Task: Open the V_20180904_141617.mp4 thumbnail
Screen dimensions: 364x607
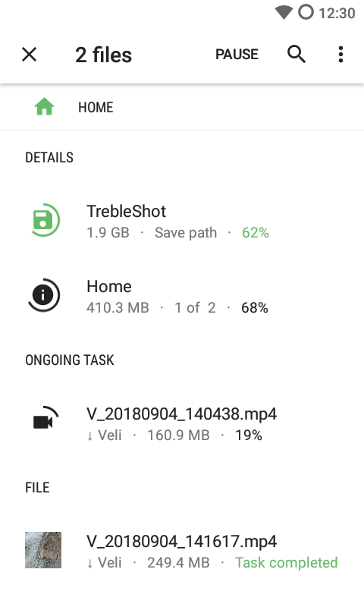Action: pos(43,550)
